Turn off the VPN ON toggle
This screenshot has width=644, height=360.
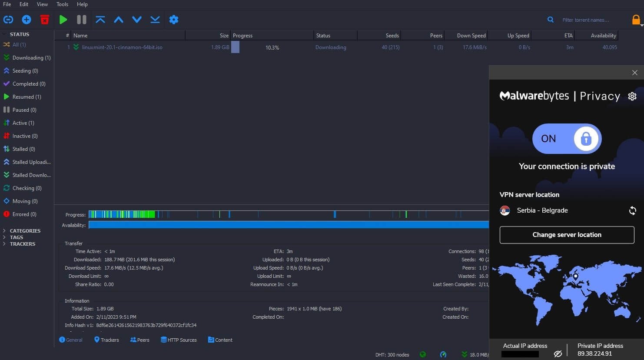567,139
